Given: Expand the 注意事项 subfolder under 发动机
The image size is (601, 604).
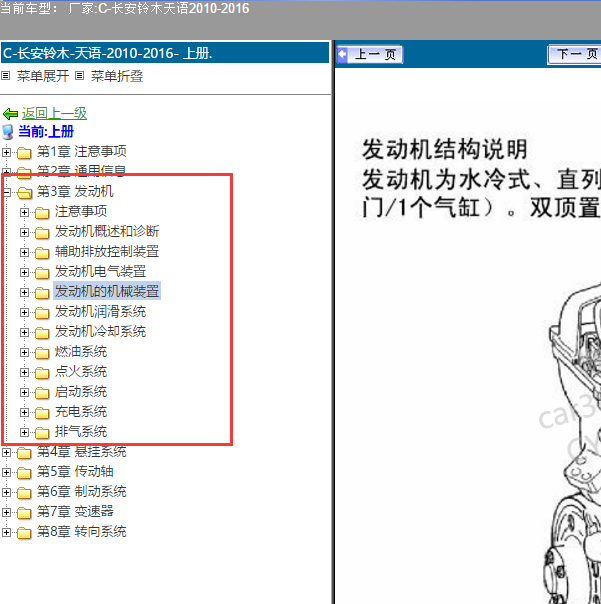Looking at the screenshot, I should coord(24,212).
